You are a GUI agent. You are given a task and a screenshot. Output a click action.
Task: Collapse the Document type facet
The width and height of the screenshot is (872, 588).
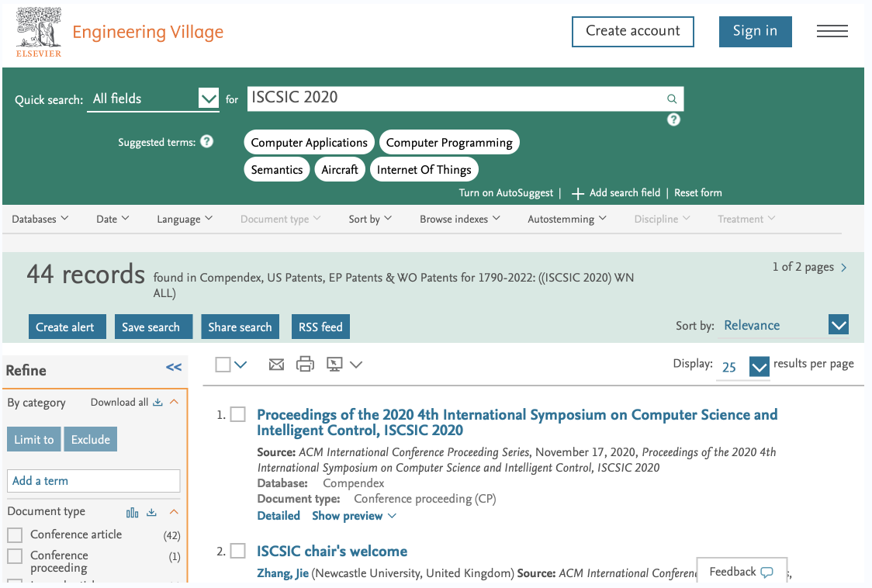point(174,512)
